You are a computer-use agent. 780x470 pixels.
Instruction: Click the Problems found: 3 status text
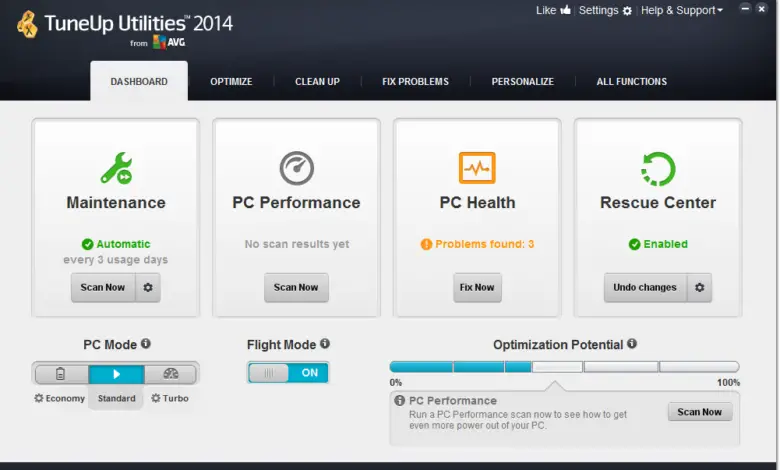pyautogui.click(x=485, y=244)
